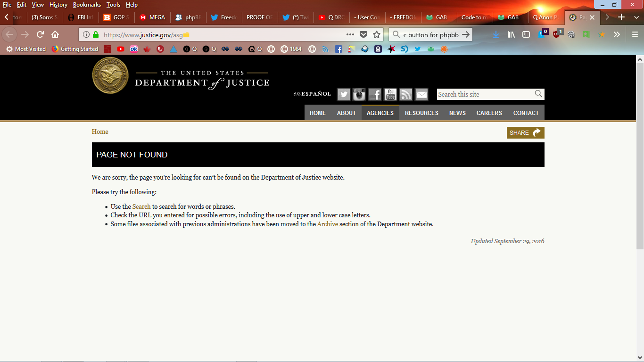The height and width of the screenshot is (362, 644).
Task: Expand the page actions three-dot menu
Action: click(350, 34)
